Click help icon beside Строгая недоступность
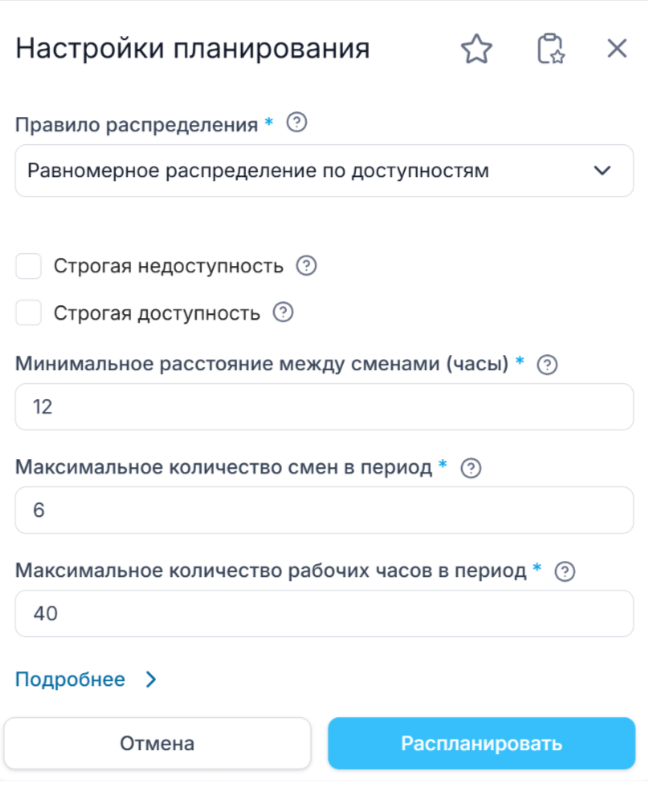This screenshot has height=785, width=648. 307,266
